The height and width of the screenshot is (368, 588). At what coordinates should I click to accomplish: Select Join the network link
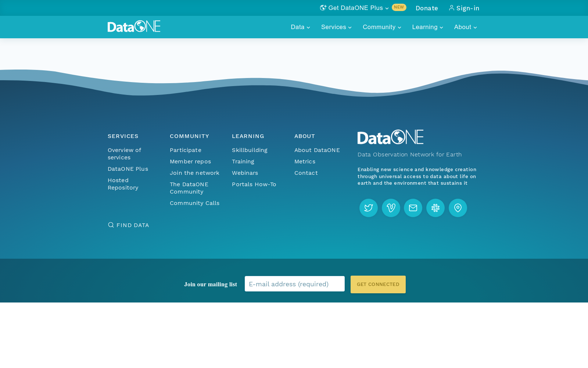[x=194, y=173]
